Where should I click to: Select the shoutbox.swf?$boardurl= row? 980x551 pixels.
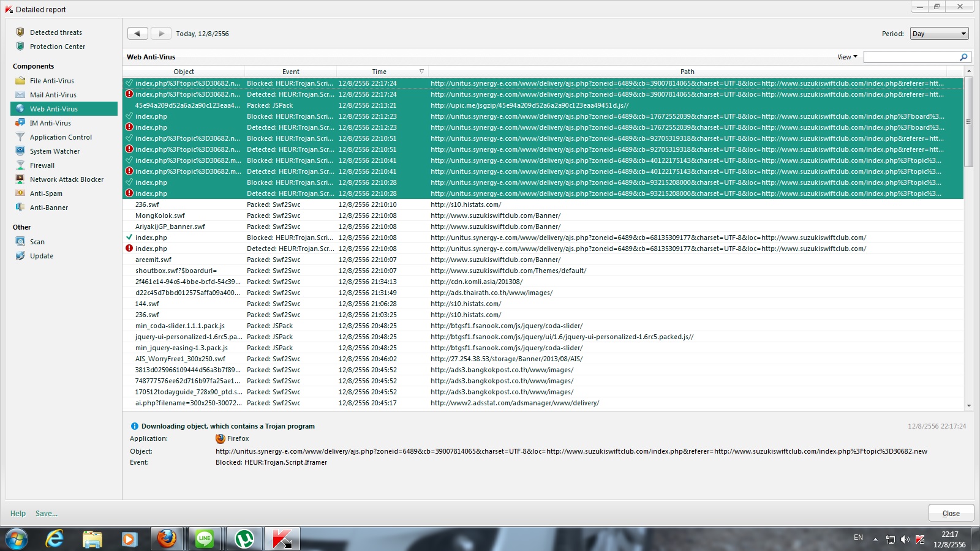[x=543, y=271]
